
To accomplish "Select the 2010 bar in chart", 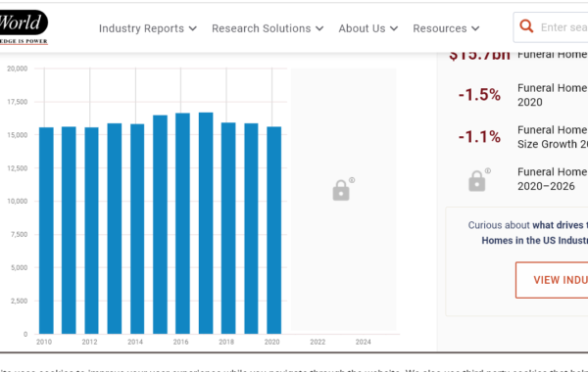I will pyautogui.click(x=46, y=230).
